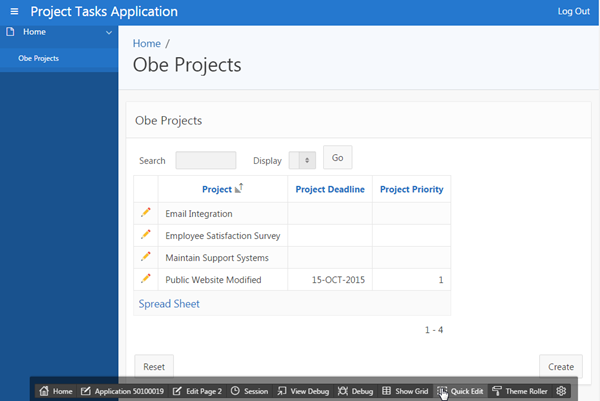Toggle the Debug bug icon
The height and width of the screenshot is (401, 600).
[x=342, y=391]
